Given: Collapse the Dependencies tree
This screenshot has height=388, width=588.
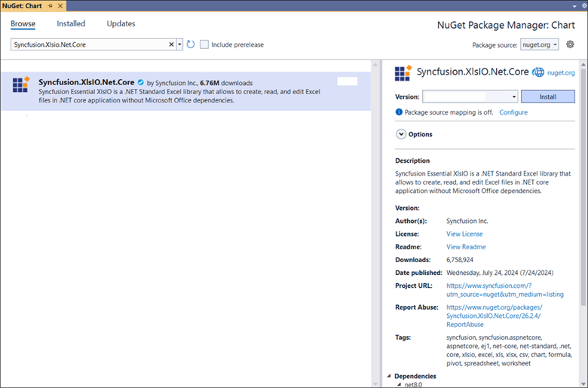Looking at the screenshot, I should (x=390, y=376).
